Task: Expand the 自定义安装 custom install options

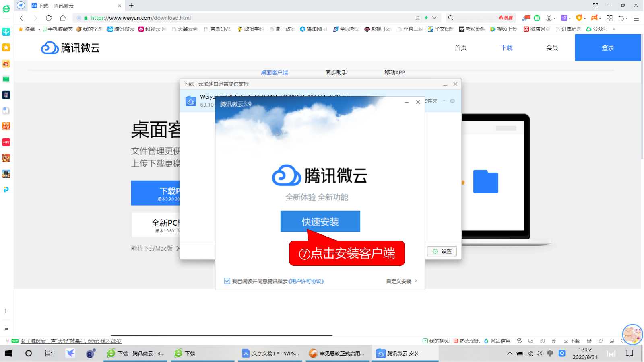Action: 402,281
